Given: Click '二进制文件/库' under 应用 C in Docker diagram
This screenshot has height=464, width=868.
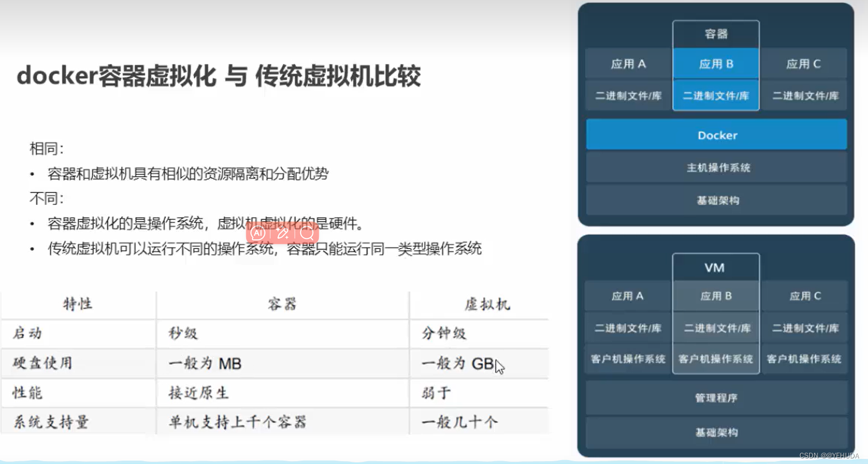Looking at the screenshot, I should point(805,96).
